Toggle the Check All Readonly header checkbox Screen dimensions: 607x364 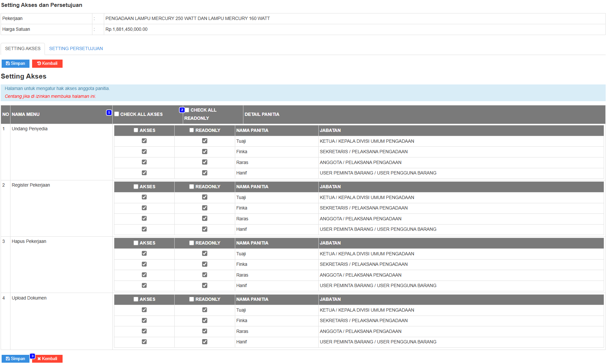coord(187,110)
